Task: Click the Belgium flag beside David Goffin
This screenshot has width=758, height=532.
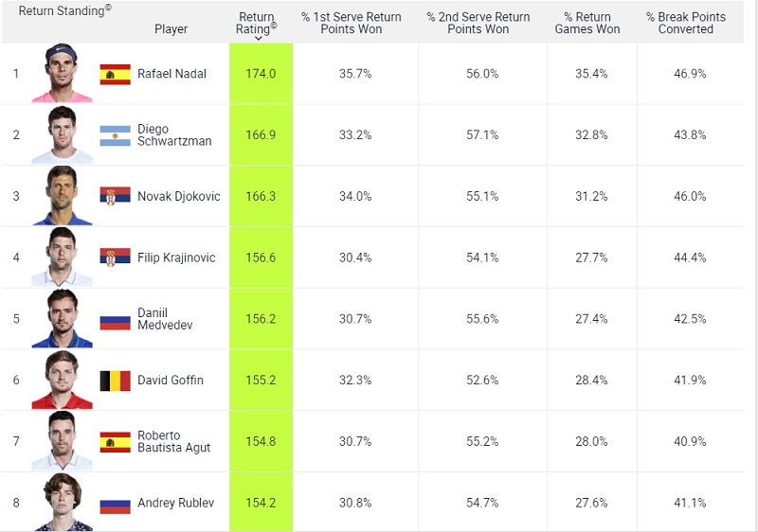Action: [x=115, y=381]
